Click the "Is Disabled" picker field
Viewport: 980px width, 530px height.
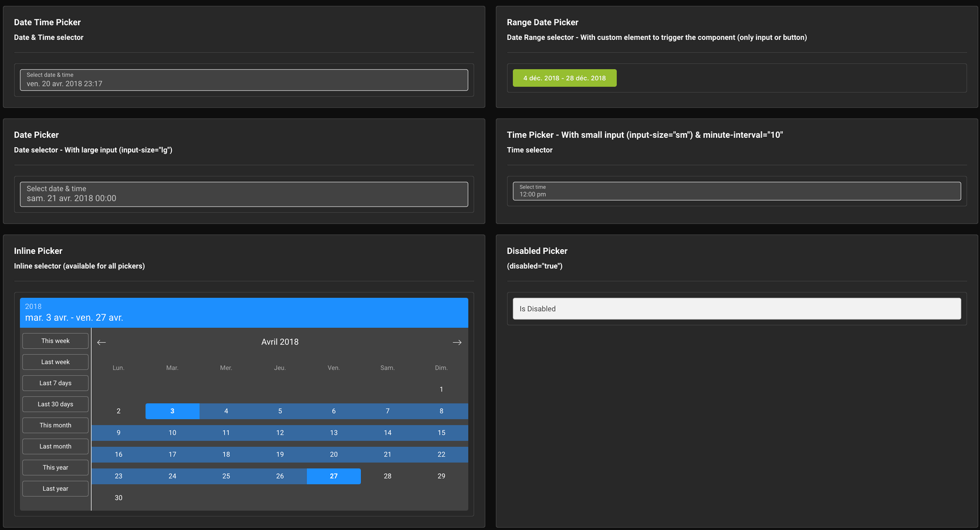tap(736, 308)
